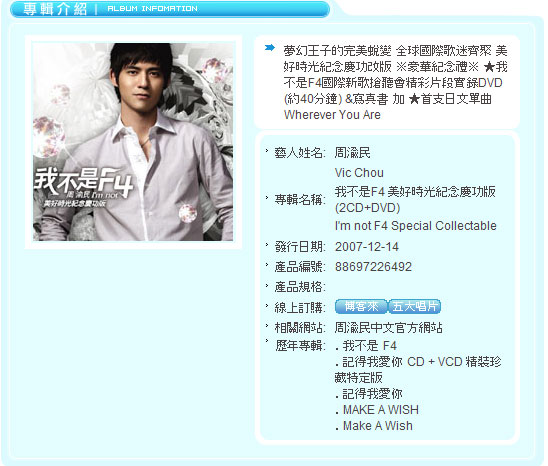Screen dimensions: 548x466
Task: Click the 我不是F4 title on cover art
Action: point(83,182)
